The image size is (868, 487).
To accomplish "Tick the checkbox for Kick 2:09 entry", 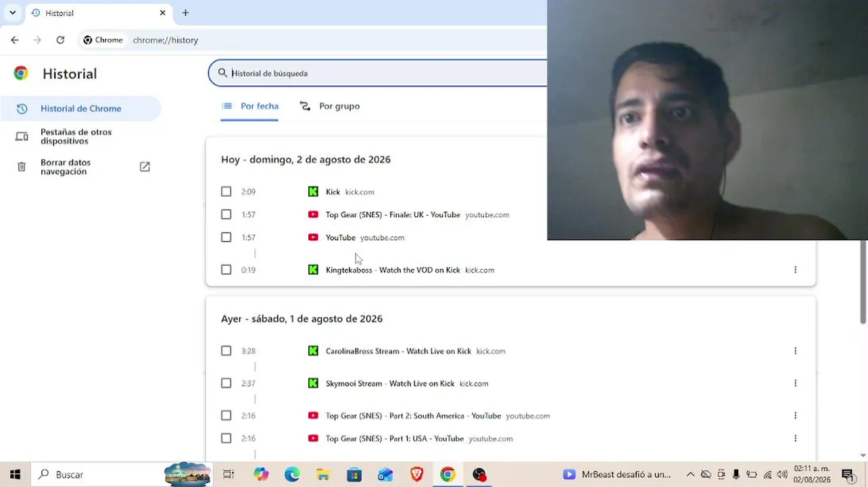I will pos(226,192).
